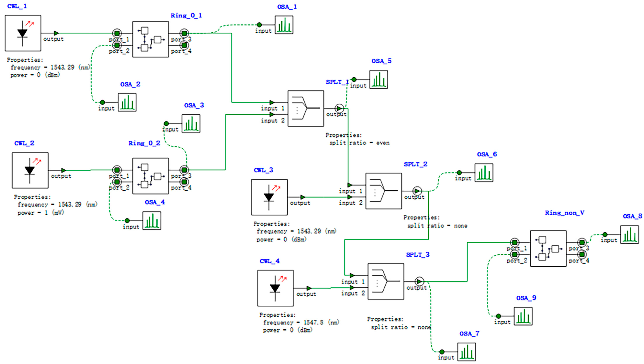Open the OSA_9 spectrum analyzer
644x364 pixels.
click(523, 316)
